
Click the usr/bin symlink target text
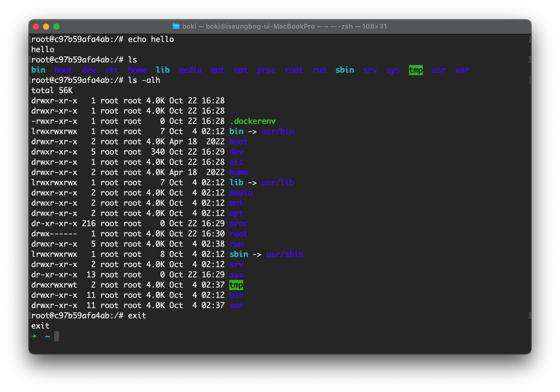click(x=278, y=132)
